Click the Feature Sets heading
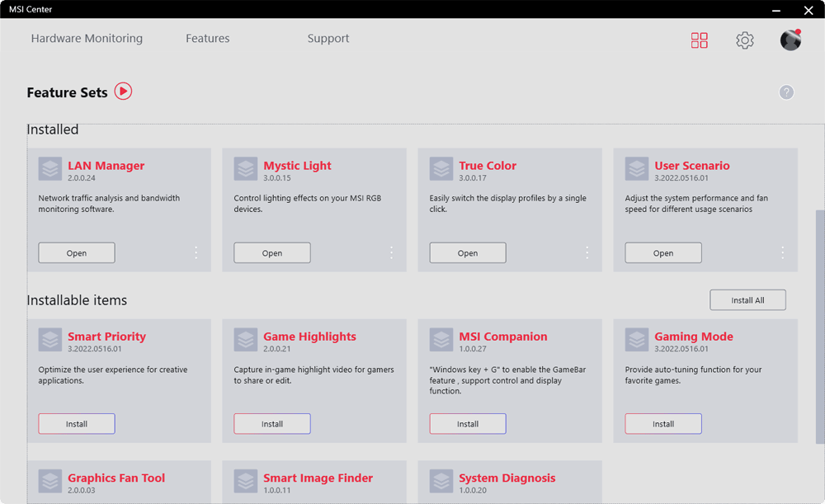This screenshot has width=825, height=504. (x=67, y=92)
